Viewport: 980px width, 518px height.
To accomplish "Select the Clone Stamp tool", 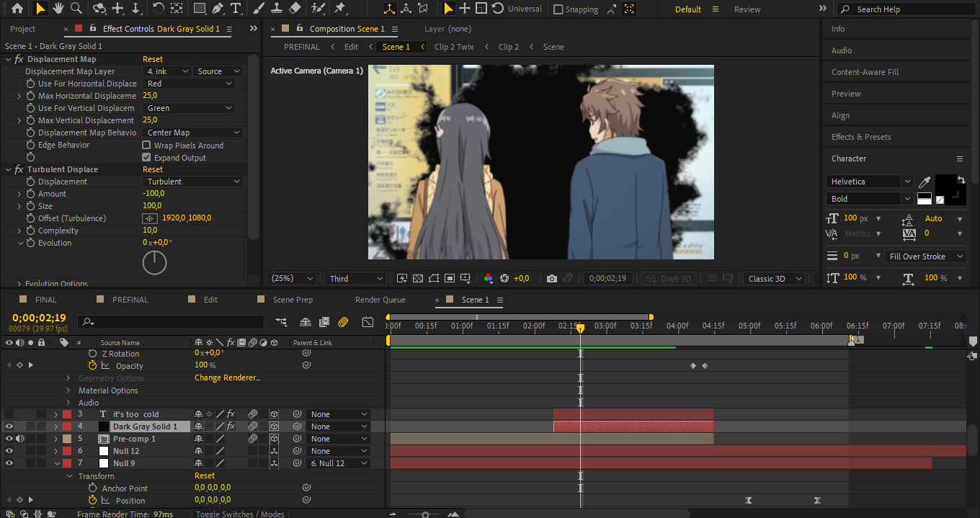I will (276, 9).
